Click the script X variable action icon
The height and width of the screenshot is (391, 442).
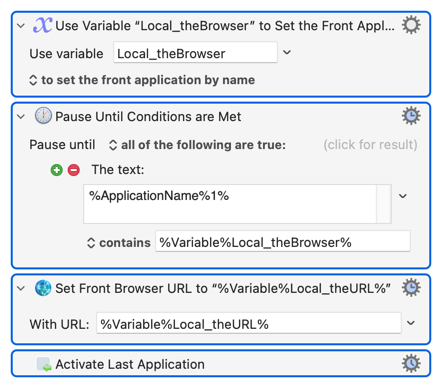[x=42, y=25]
